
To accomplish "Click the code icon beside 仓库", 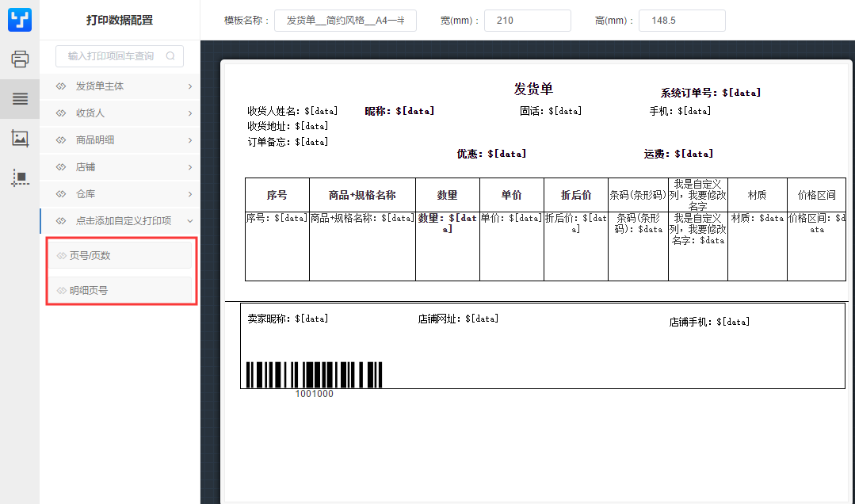I will [61, 193].
